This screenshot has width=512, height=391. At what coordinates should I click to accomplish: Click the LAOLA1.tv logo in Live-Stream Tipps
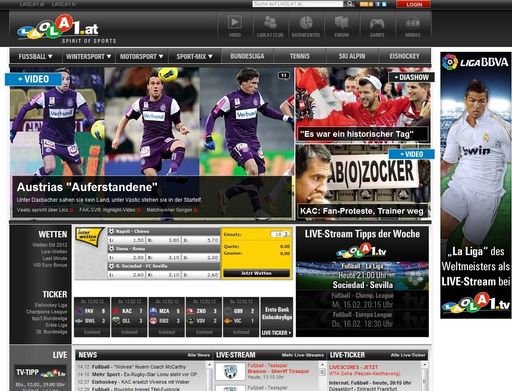click(361, 250)
